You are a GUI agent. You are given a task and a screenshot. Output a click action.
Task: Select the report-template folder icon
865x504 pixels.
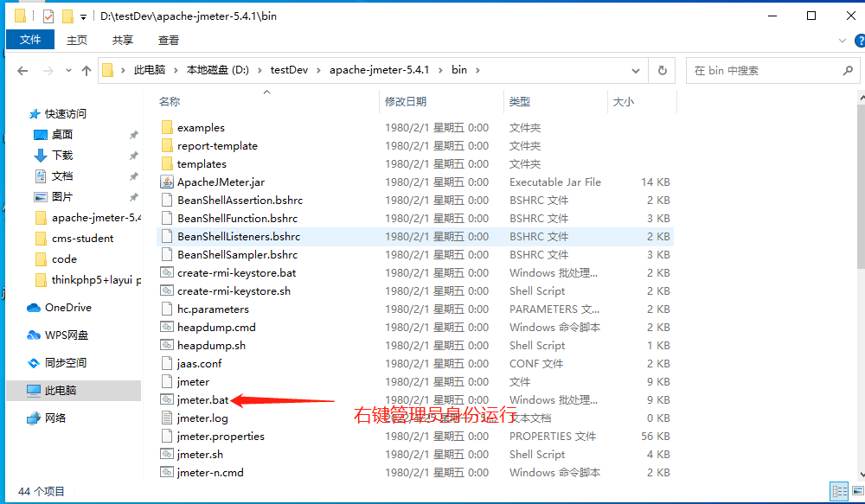click(167, 145)
